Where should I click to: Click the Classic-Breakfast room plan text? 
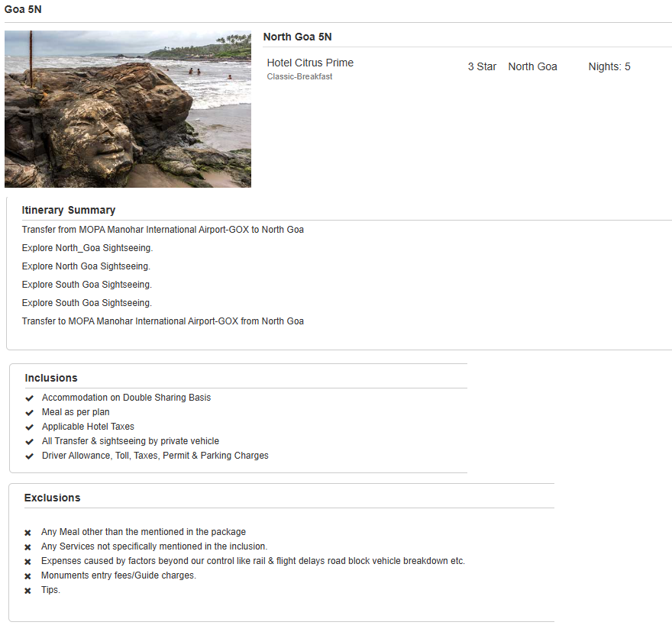coord(299,76)
